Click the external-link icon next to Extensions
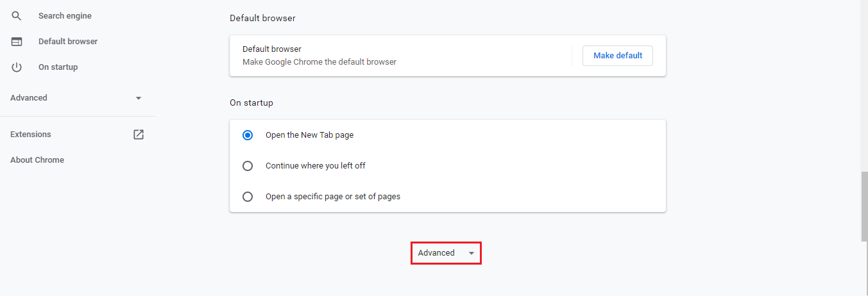The image size is (868, 296). pyautogui.click(x=139, y=135)
